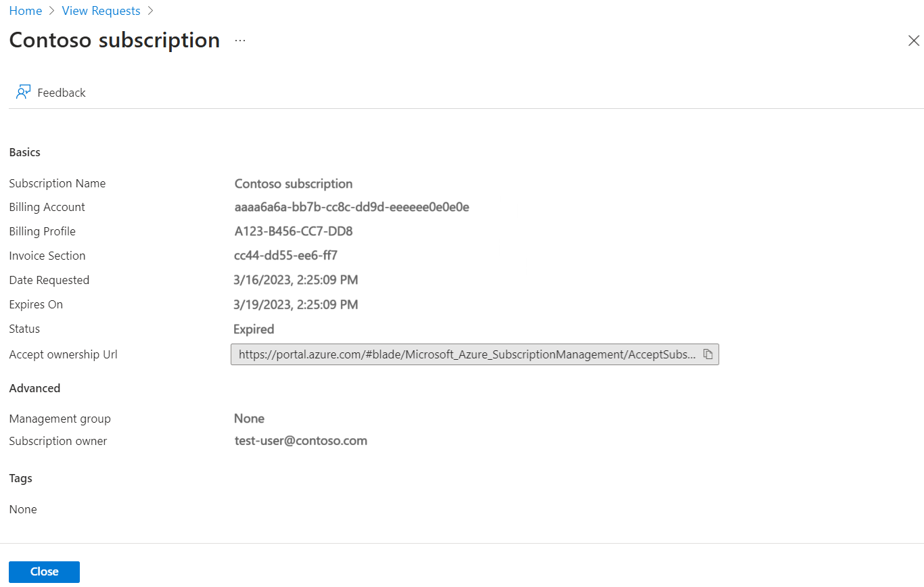The image size is (924, 587).
Task: Go back to View Requests breadcrumb
Action: 101,11
